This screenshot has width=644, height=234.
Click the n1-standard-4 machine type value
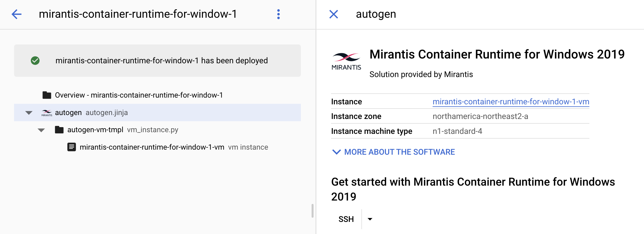pyautogui.click(x=457, y=131)
